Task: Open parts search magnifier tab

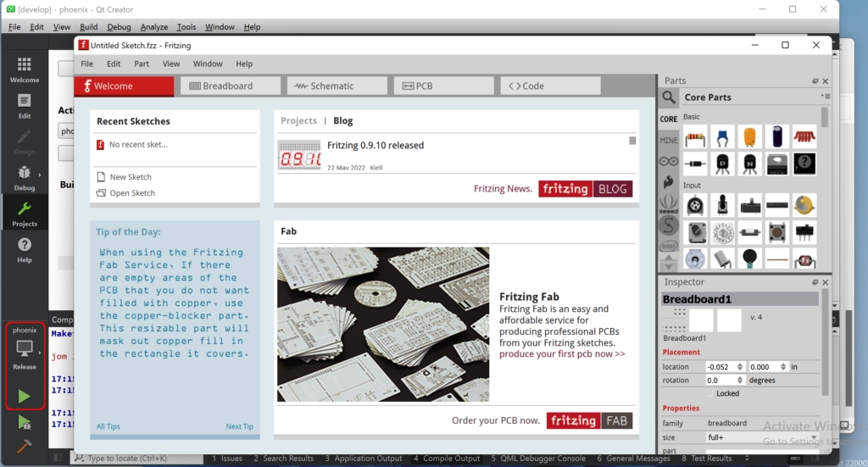Action: pyautogui.click(x=669, y=97)
